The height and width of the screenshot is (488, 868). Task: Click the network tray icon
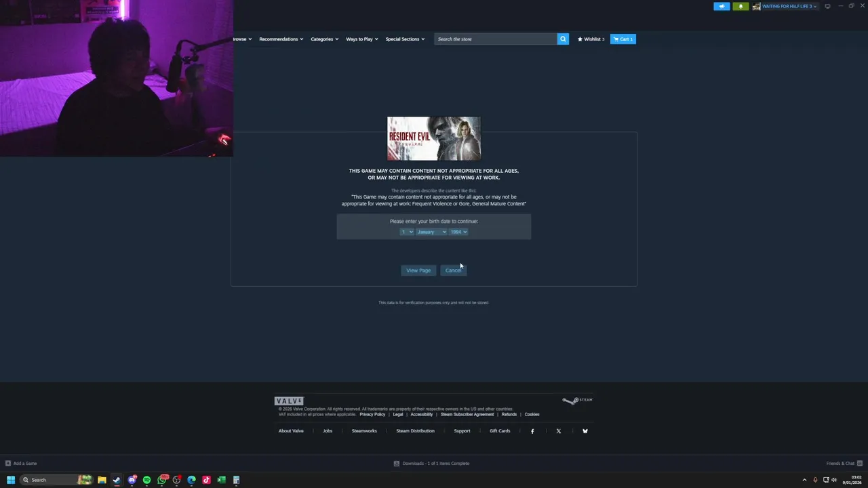tap(826, 480)
